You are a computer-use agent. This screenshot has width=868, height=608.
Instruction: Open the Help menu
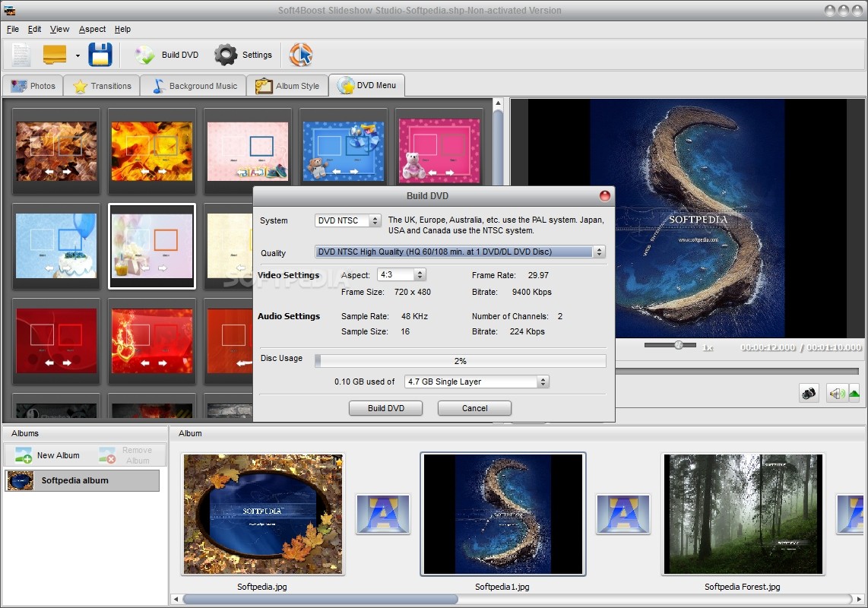[123, 30]
